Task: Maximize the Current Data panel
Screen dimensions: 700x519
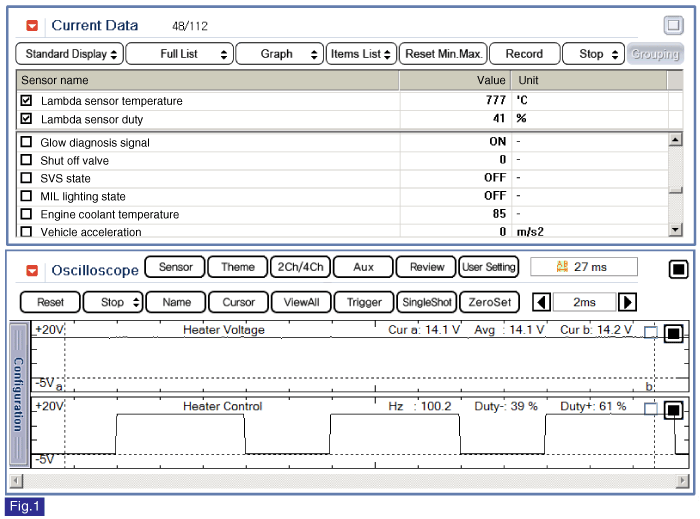Action: [x=673, y=25]
